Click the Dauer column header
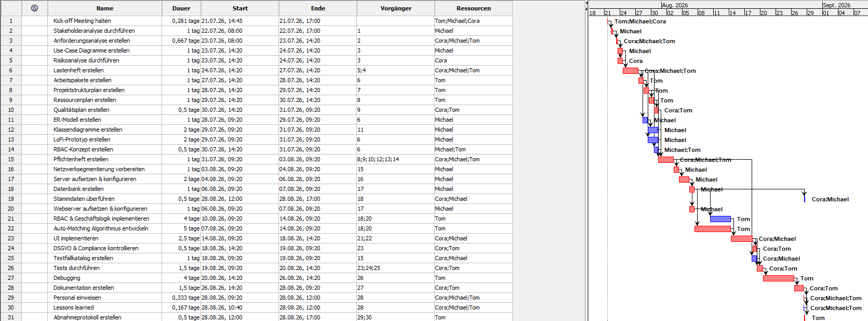The height and width of the screenshot is (321, 868). (x=181, y=8)
